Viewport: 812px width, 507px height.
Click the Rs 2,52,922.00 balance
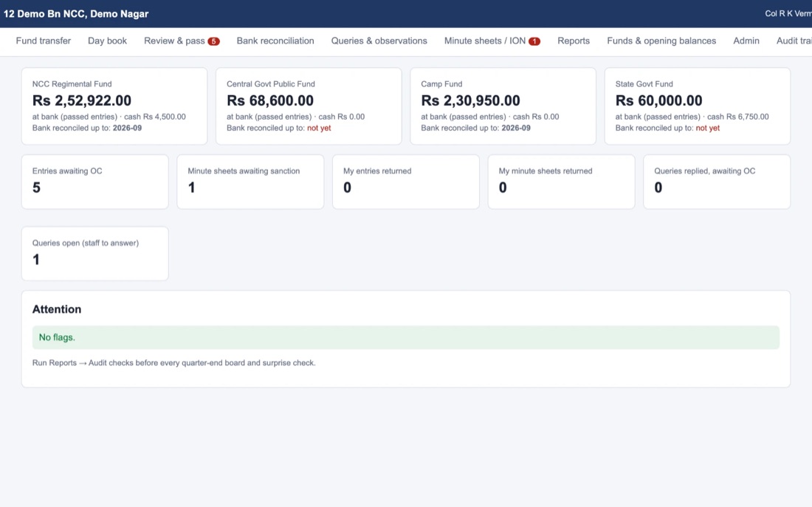82,100
